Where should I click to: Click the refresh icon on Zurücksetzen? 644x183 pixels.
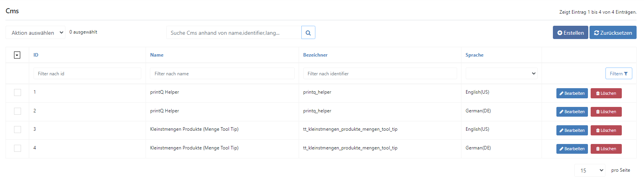tap(596, 33)
